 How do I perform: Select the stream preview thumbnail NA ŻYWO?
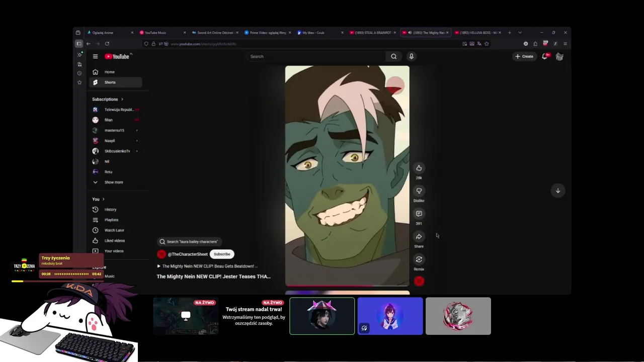(186, 316)
